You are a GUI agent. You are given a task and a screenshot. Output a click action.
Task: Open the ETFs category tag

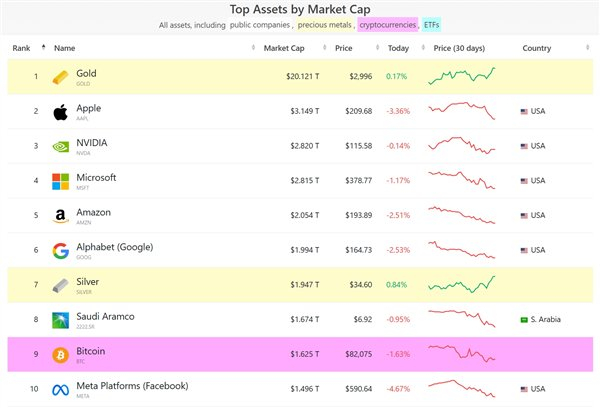431,24
